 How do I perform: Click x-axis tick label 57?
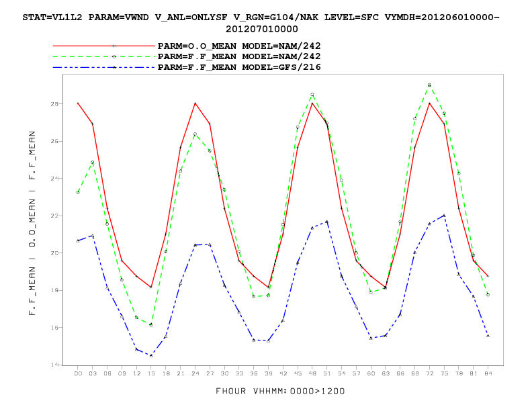click(356, 373)
